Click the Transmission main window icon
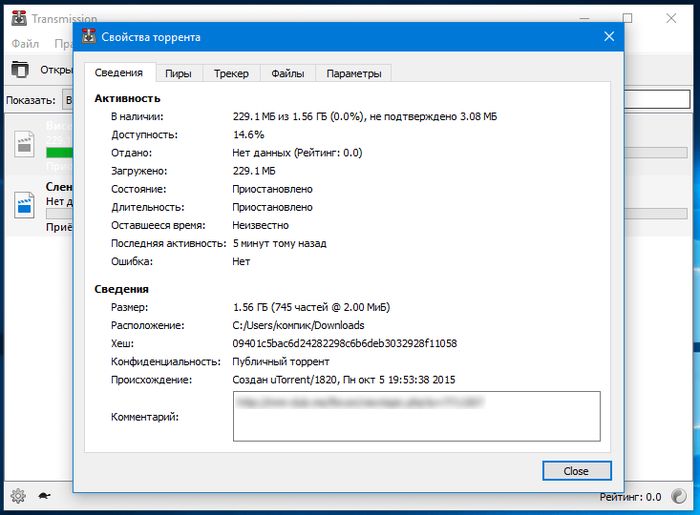The image size is (700, 515). (15, 19)
